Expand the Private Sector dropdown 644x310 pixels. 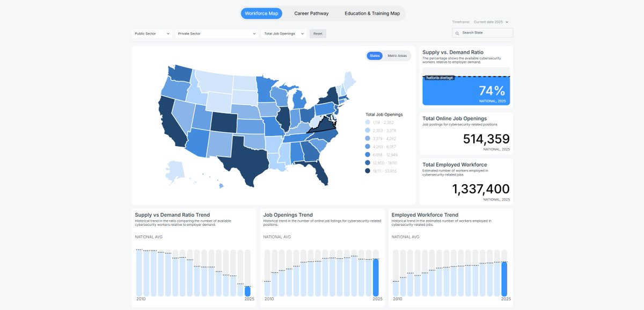217,34
